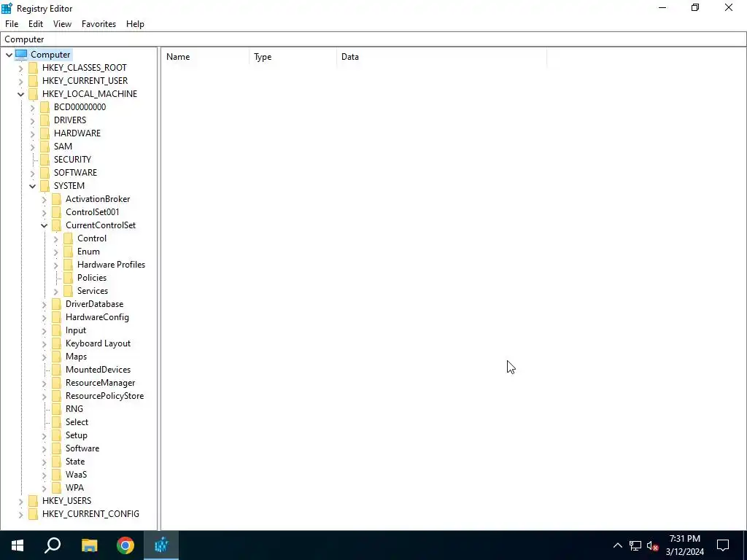Image resolution: width=747 pixels, height=560 pixels.
Task: Click the DRIVERS folder icon
Action: click(x=44, y=120)
